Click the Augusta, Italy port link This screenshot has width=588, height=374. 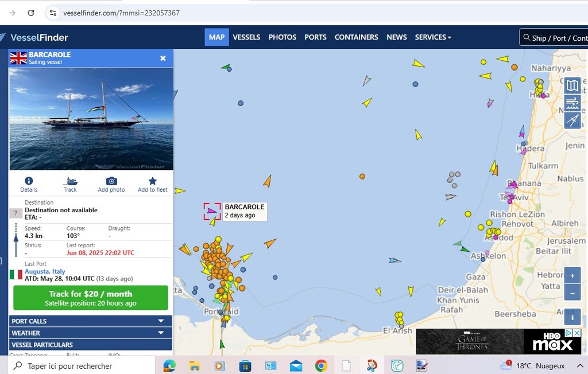pyautogui.click(x=45, y=271)
